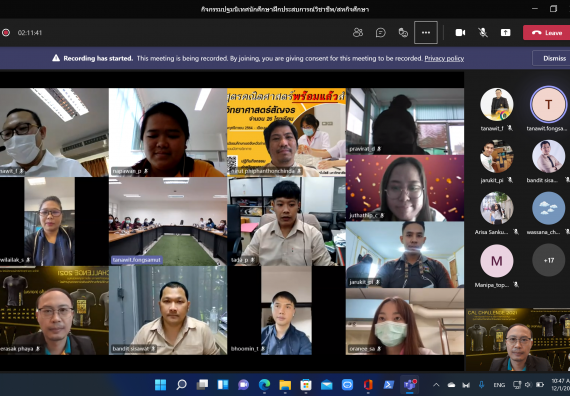
Task: Open the taskbar clock and date
Action: (x=560, y=385)
